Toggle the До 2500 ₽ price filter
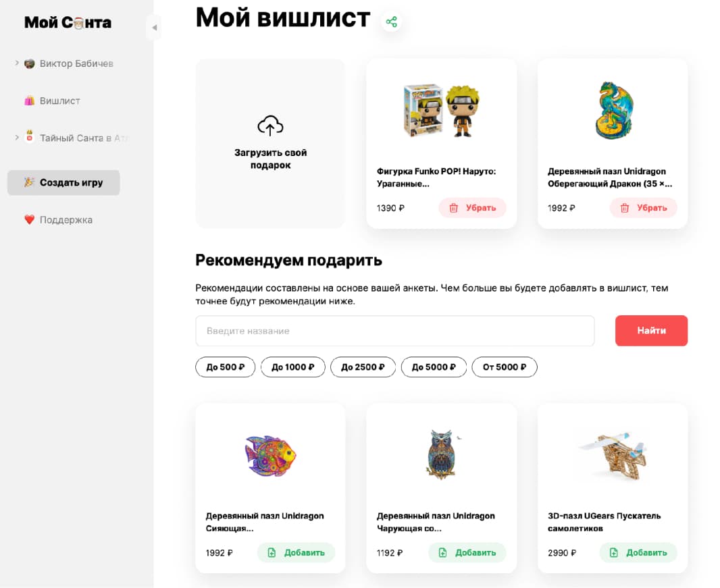Screen dimensions: 720x588 click(x=363, y=367)
